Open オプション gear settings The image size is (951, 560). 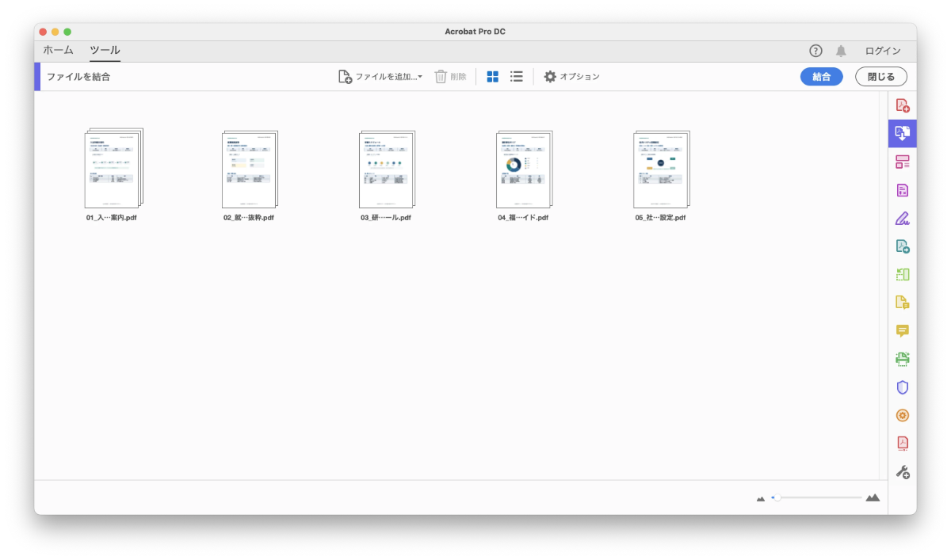click(571, 77)
